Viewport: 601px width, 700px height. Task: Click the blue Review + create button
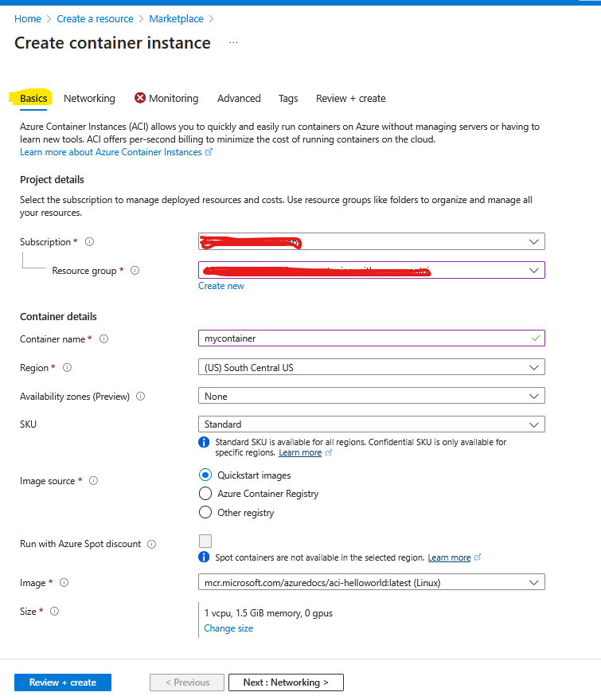click(x=63, y=682)
